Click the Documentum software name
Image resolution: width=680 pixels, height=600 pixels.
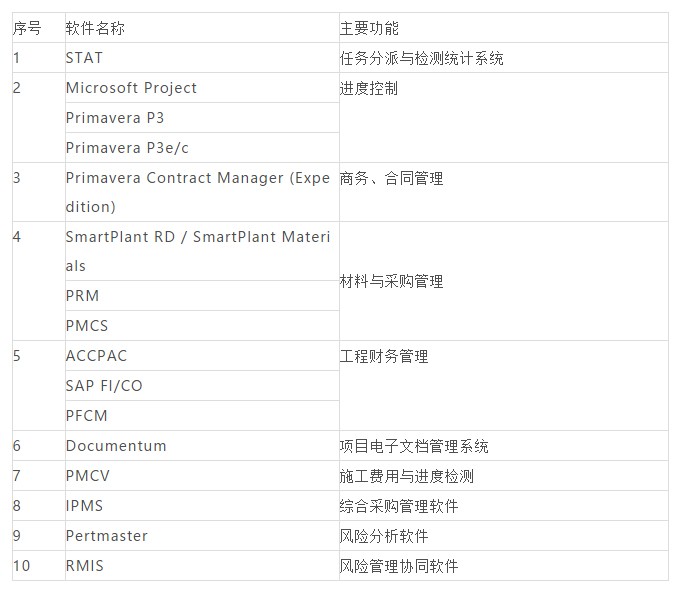(116, 446)
